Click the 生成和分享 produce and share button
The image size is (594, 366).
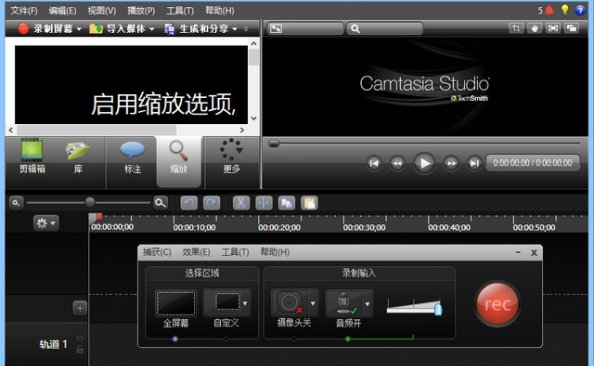click(x=196, y=28)
